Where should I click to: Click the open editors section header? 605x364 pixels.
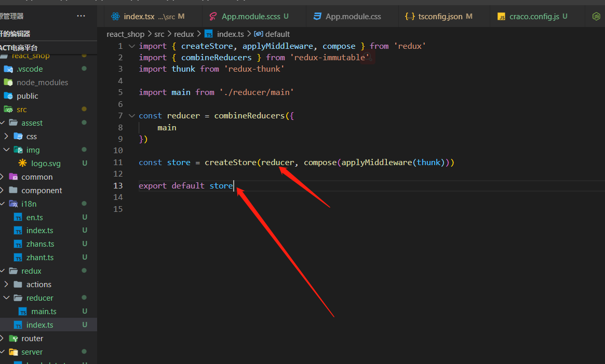pyautogui.click(x=48, y=34)
